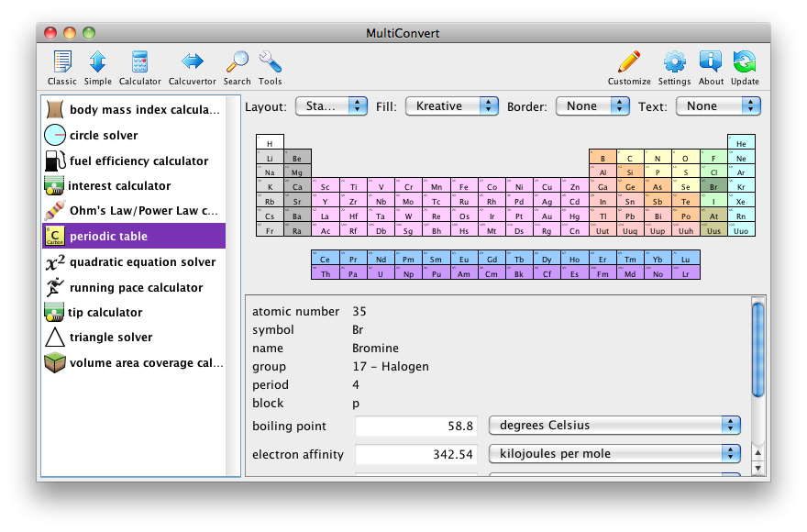Select Neon (Ne) element cell
Screen dimensions: 807x532
(x=741, y=157)
